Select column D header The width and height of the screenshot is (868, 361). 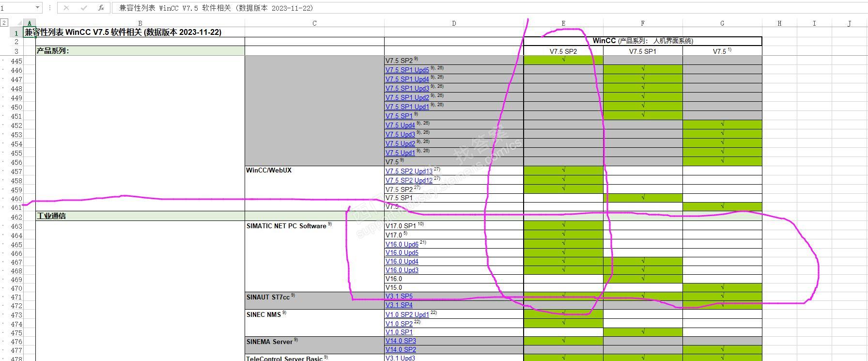click(454, 23)
